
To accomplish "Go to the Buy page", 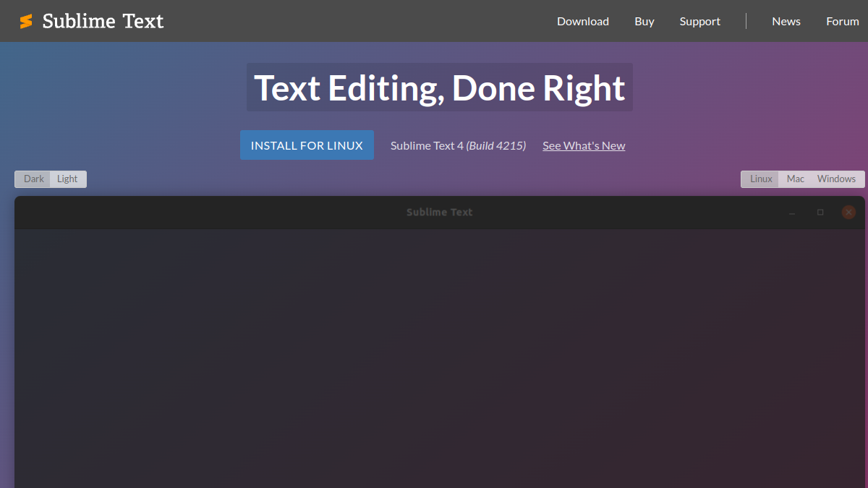I will (x=644, y=21).
